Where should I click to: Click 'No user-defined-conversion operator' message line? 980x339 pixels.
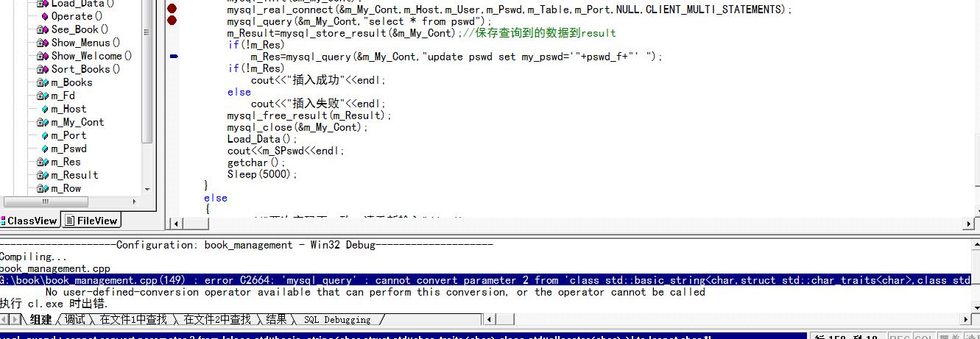[x=375, y=292]
